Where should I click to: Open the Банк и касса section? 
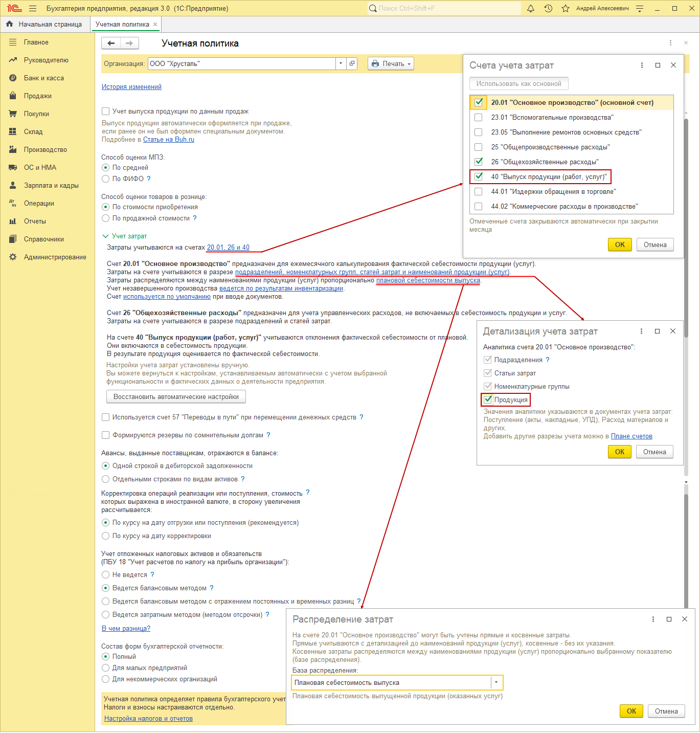click(44, 78)
